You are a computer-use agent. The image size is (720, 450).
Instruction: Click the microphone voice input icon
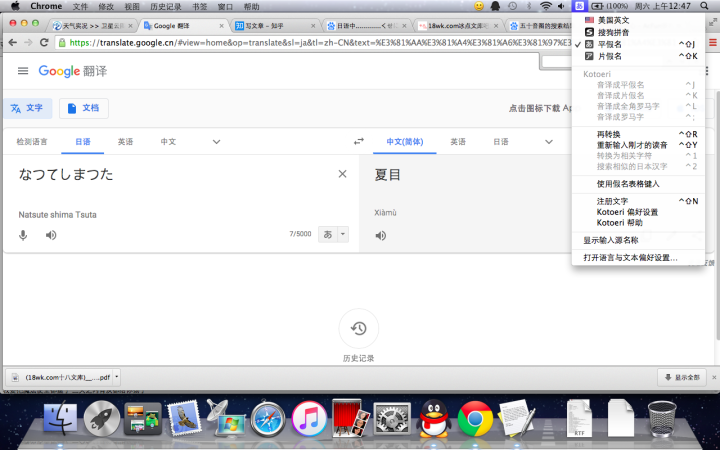23,235
